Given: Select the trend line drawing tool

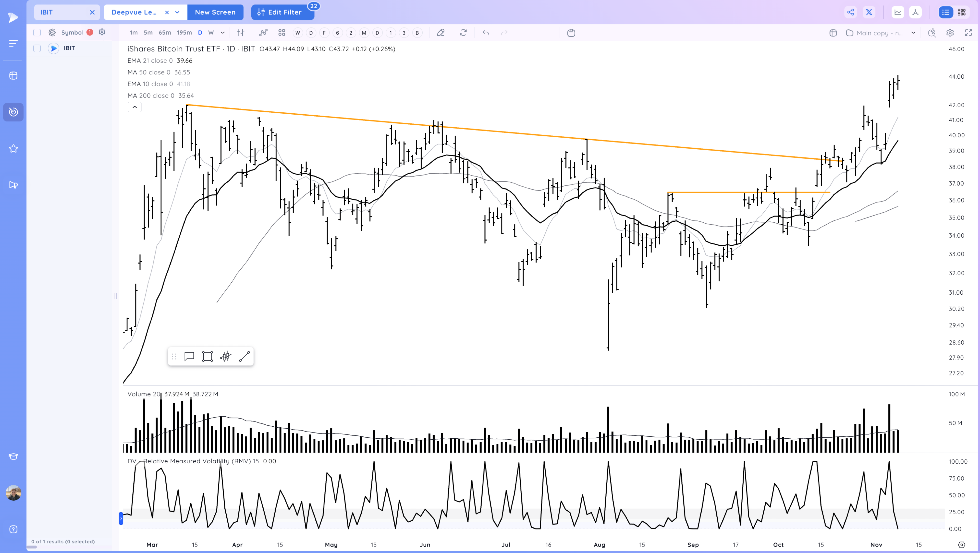Looking at the screenshot, I should (x=244, y=356).
